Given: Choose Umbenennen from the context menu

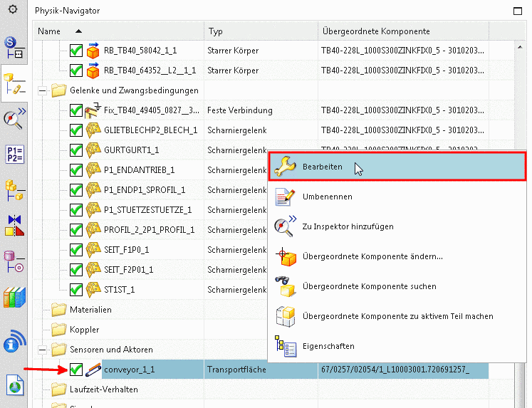Looking at the screenshot, I should (397, 197).
